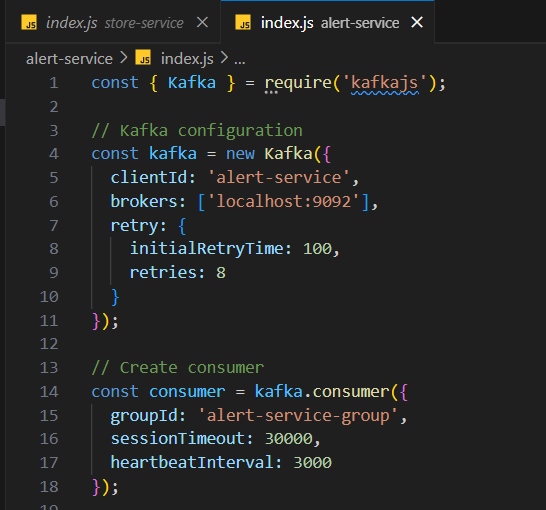Close the alert-service index.js tab
The height and width of the screenshot is (510, 546).
click(417, 23)
